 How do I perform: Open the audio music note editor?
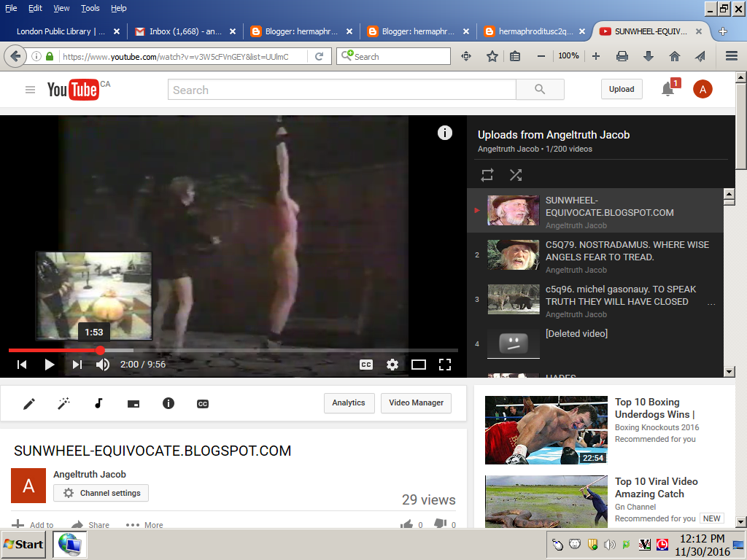(x=98, y=403)
